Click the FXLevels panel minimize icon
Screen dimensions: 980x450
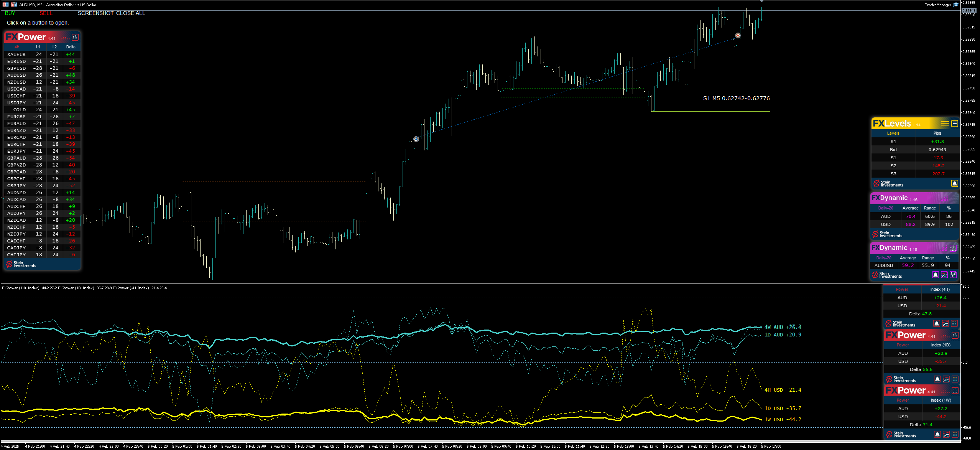(x=955, y=124)
